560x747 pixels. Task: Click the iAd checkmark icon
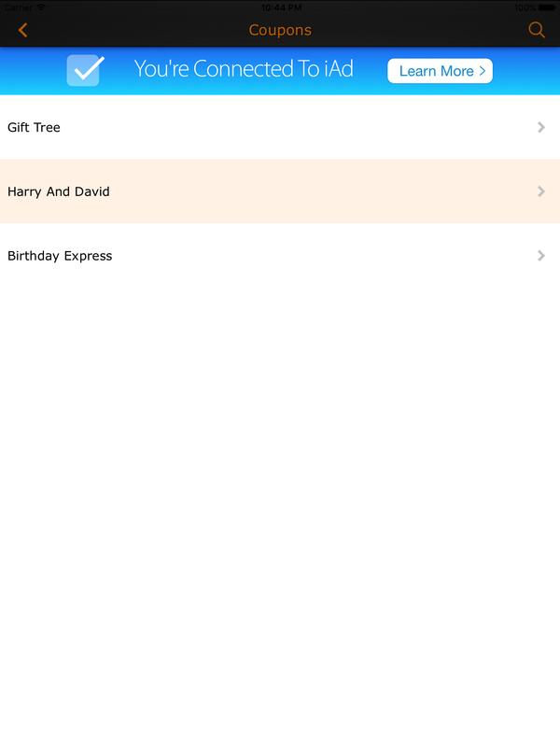coord(85,70)
